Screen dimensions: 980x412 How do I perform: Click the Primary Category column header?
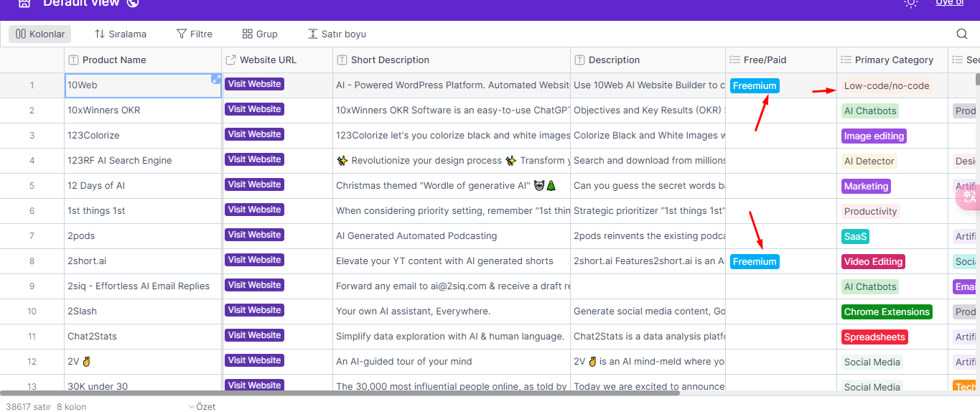click(x=892, y=60)
